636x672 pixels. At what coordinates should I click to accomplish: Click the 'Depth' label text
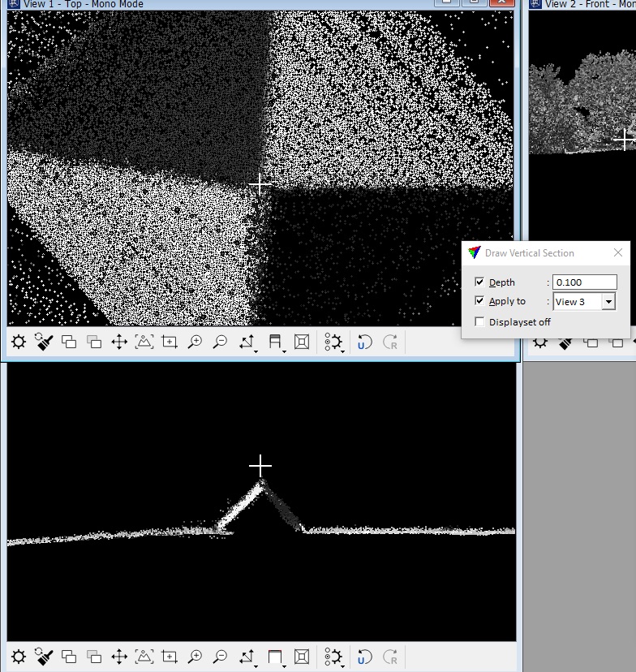coord(502,282)
